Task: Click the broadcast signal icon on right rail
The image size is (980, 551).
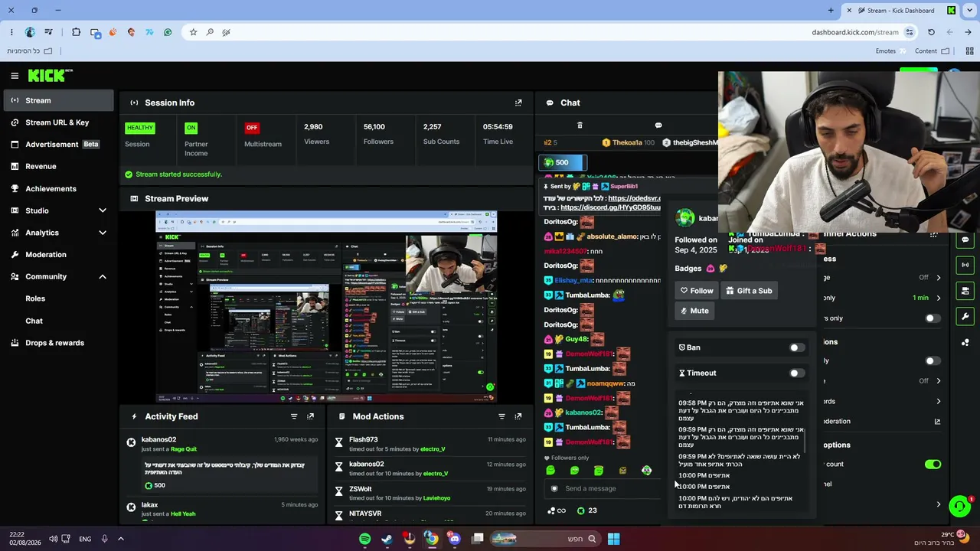Action: 965,265
